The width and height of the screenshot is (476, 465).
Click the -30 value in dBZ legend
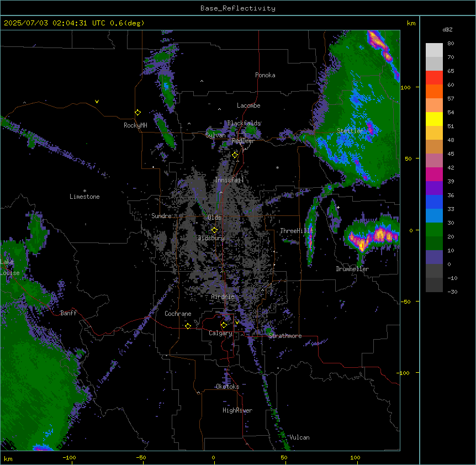click(452, 292)
